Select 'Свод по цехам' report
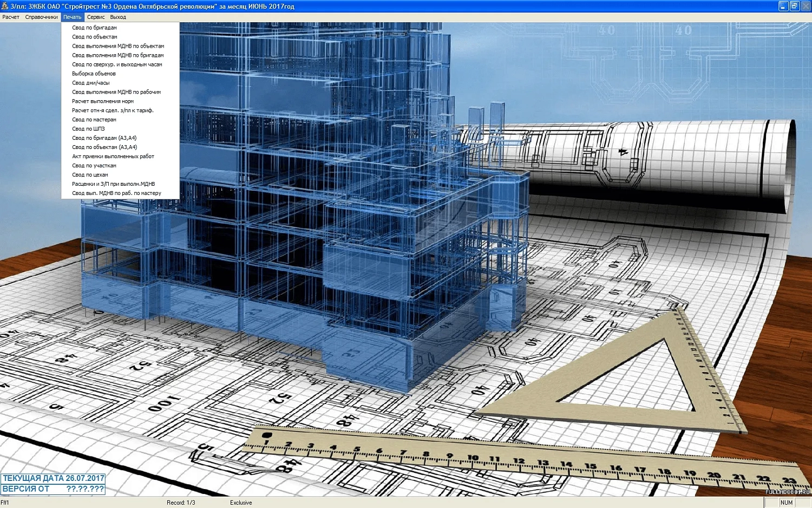The image size is (812, 508). tap(120, 175)
